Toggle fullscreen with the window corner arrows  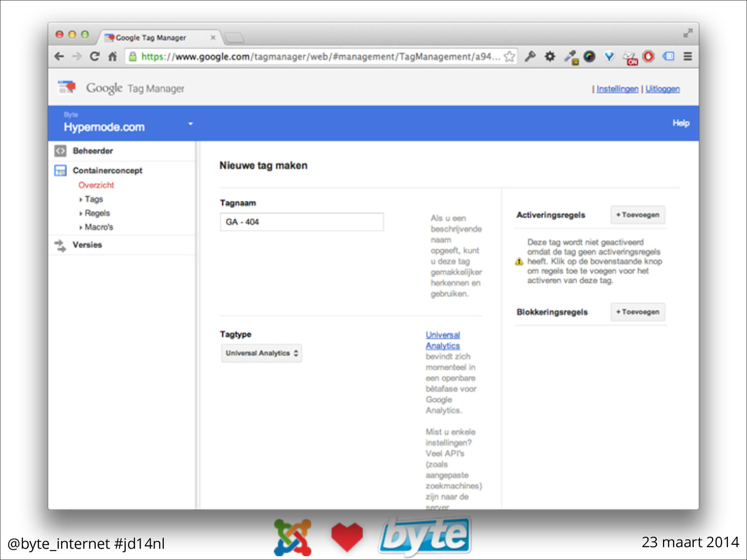688,33
